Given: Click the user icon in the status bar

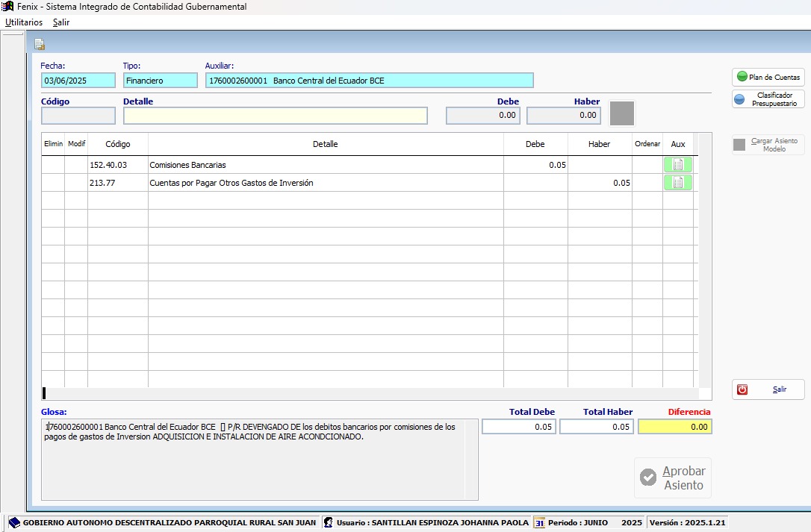Looking at the screenshot, I should (x=328, y=523).
